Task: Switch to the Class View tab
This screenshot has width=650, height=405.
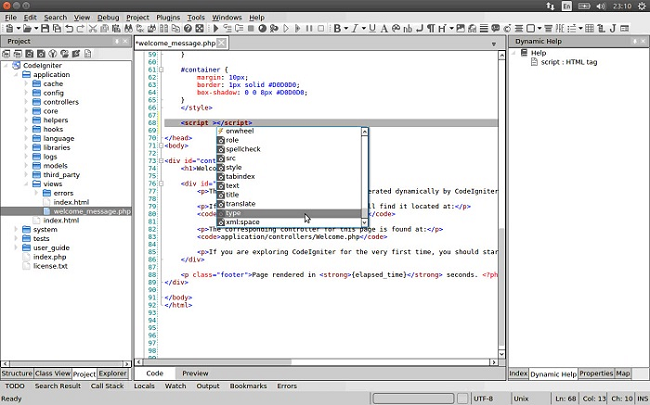Action: pyautogui.click(x=53, y=373)
